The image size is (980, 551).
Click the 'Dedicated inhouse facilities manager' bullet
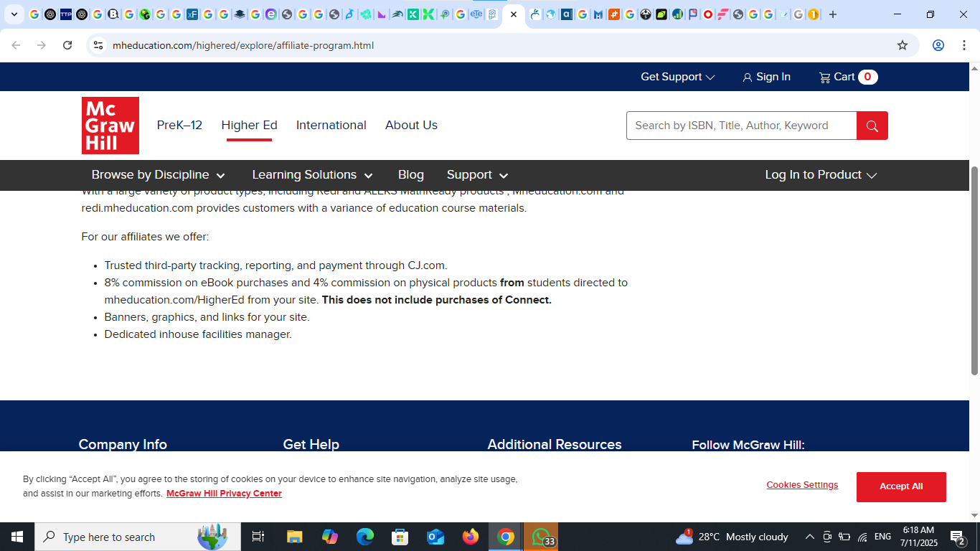point(198,334)
